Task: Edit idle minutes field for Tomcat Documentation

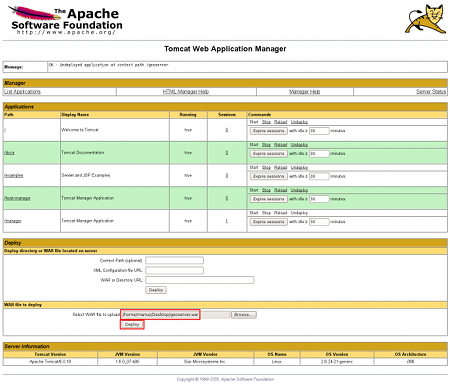Action: (x=319, y=154)
